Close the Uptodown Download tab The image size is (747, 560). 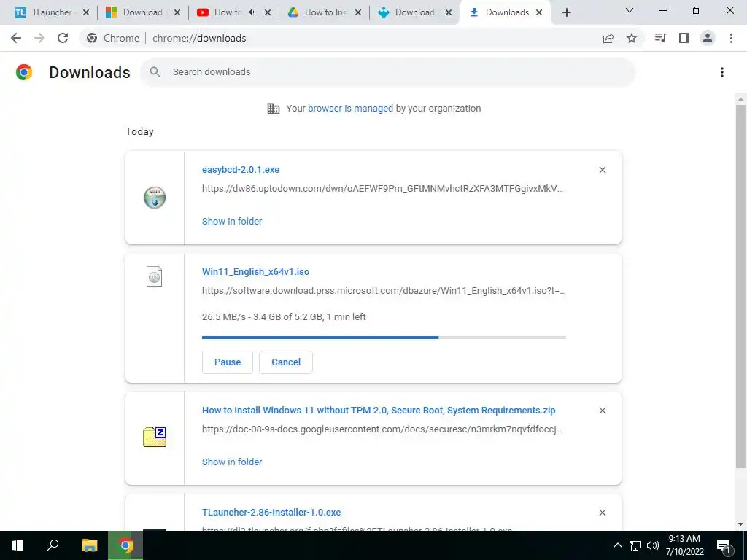[x=449, y=13]
